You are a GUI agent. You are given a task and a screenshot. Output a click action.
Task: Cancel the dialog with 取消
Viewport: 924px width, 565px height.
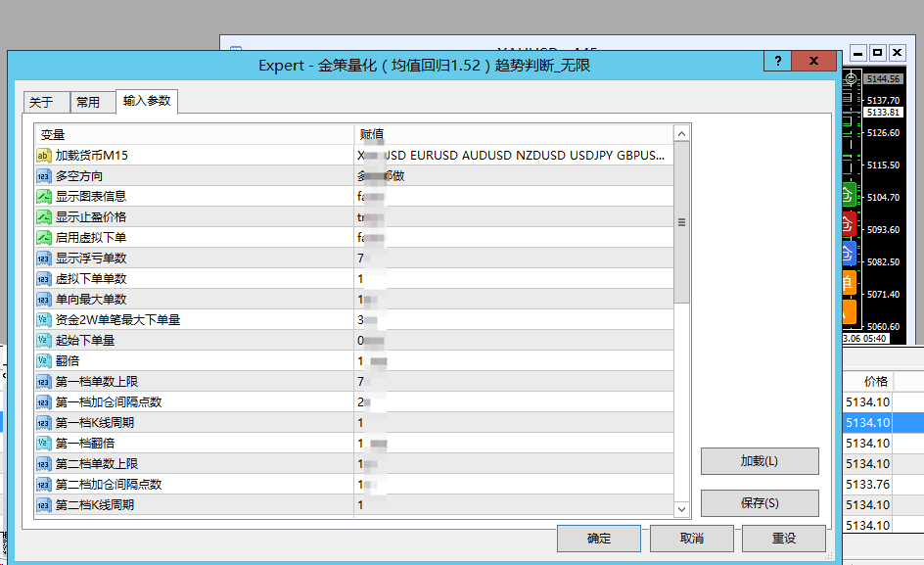click(x=692, y=539)
